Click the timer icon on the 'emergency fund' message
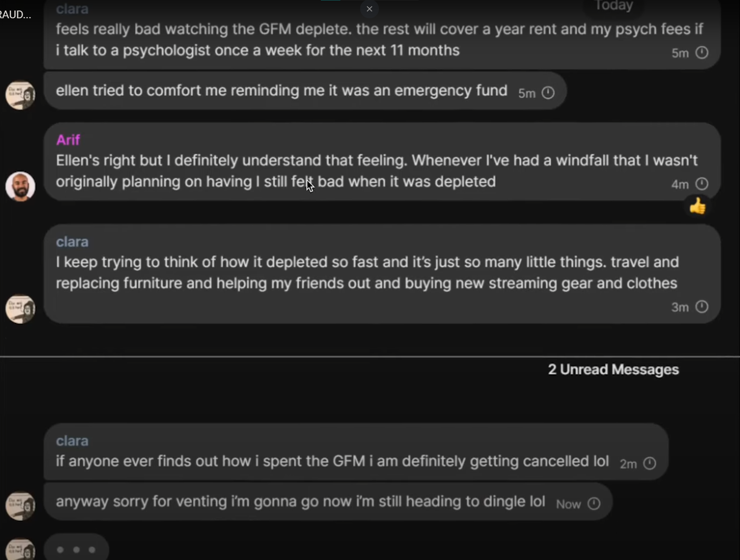This screenshot has height=560, width=740. click(548, 93)
